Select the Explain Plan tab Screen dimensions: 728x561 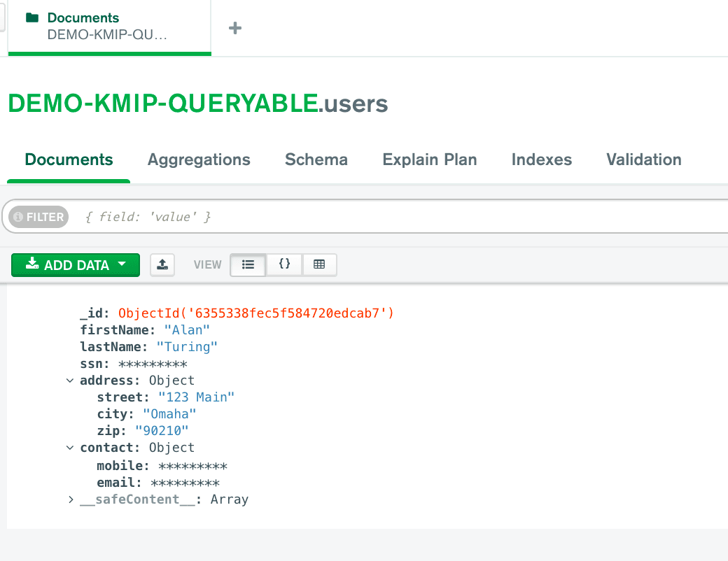point(429,159)
